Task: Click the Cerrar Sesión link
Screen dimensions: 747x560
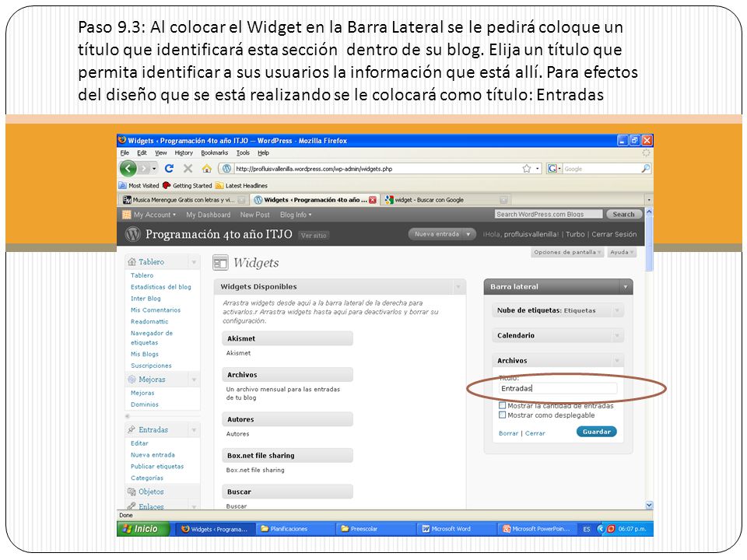Action: (614, 234)
